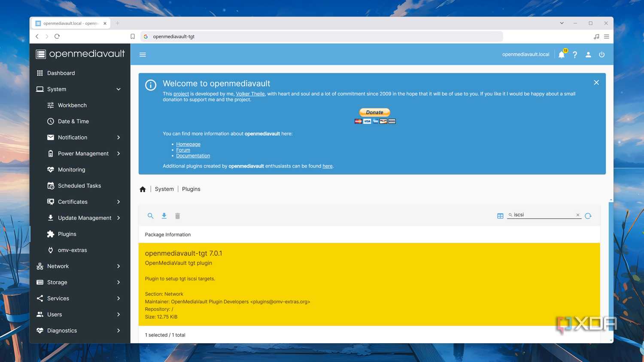Open the Forum link
Image resolution: width=644 pixels, height=362 pixels.
pos(183,150)
